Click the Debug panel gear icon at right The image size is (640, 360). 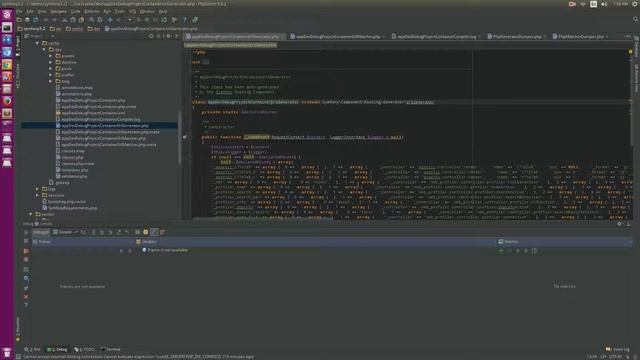tap(620, 224)
